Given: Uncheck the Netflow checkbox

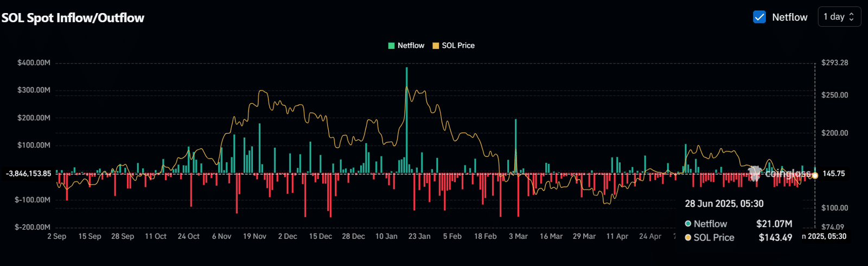Looking at the screenshot, I should [x=759, y=17].
